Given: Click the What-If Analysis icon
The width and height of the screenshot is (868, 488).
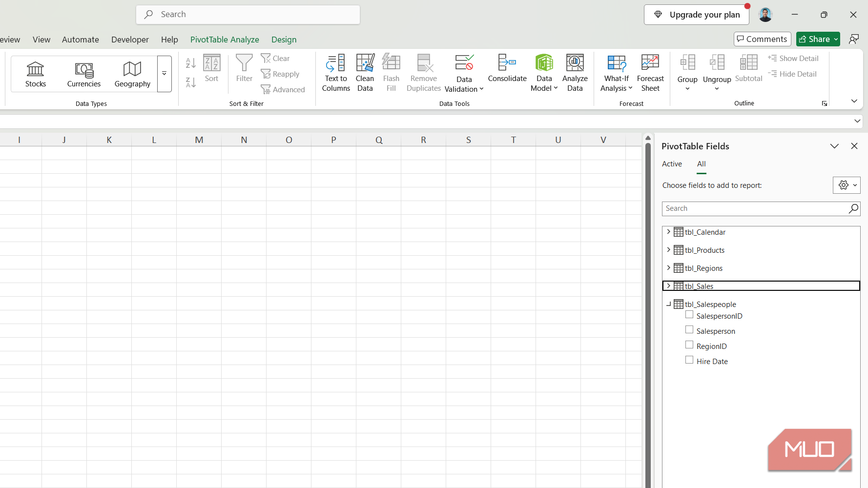Looking at the screenshot, I should (x=617, y=62).
